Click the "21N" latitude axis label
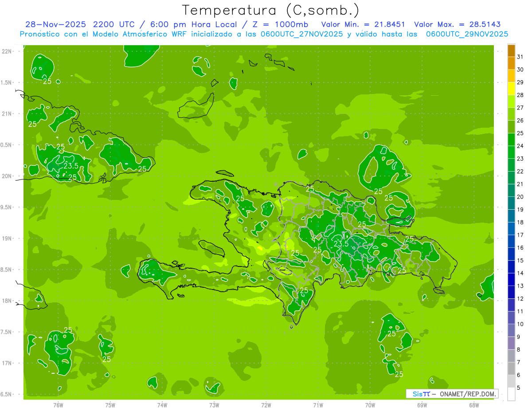The width and height of the screenshot is (532, 411). 7,114
